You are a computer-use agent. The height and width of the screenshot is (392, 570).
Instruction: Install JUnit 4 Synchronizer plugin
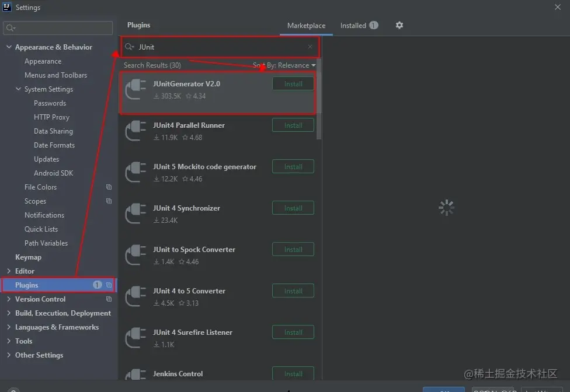pyautogui.click(x=293, y=208)
